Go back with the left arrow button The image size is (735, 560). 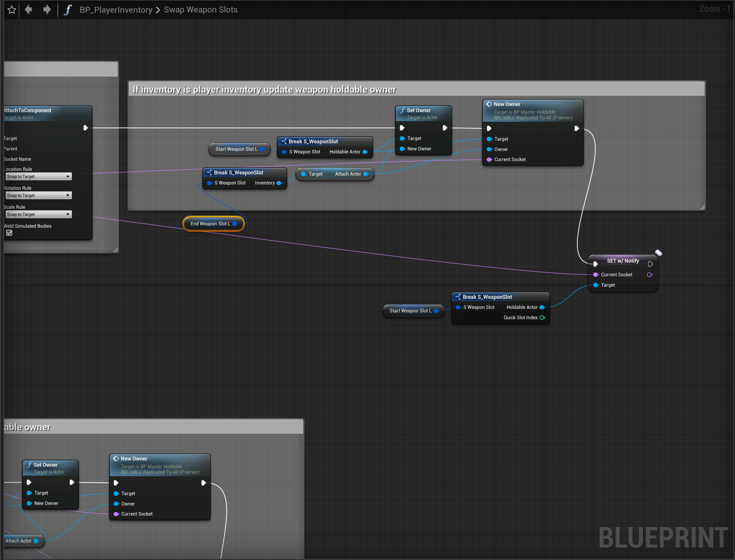(29, 9)
